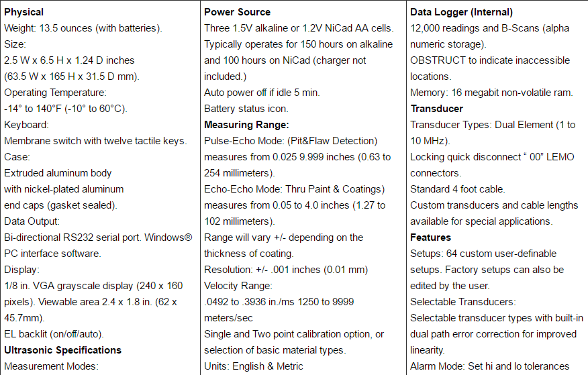Viewport: 588px width, 375px height.
Task: Click the Battery status icon line
Action: [246, 109]
